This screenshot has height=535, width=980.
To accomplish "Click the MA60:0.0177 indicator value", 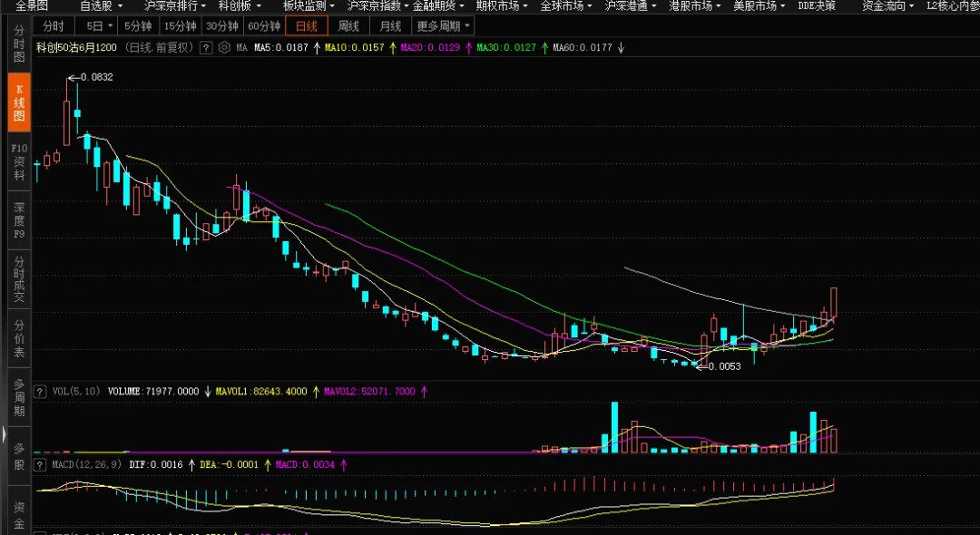I will (x=583, y=47).
